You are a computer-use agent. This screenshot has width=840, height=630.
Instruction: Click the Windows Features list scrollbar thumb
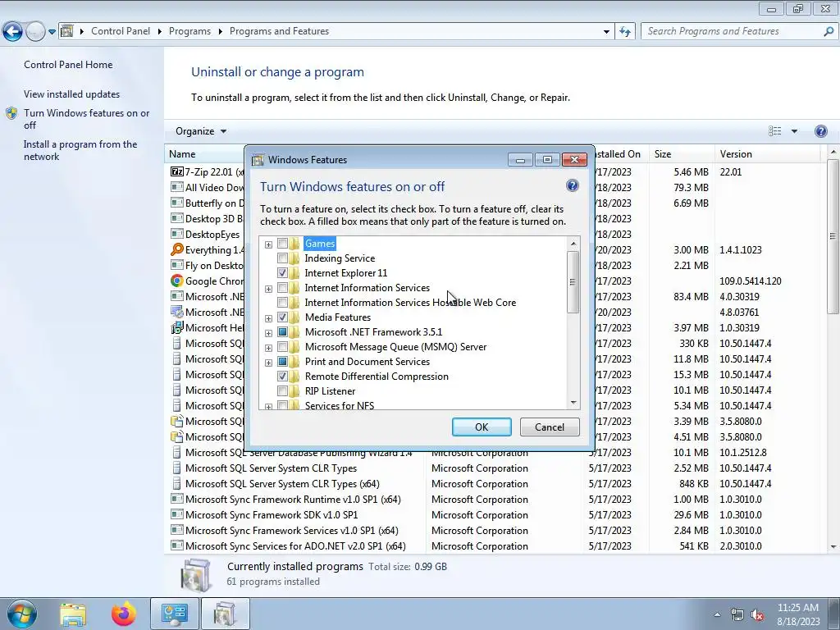click(x=573, y=282)
